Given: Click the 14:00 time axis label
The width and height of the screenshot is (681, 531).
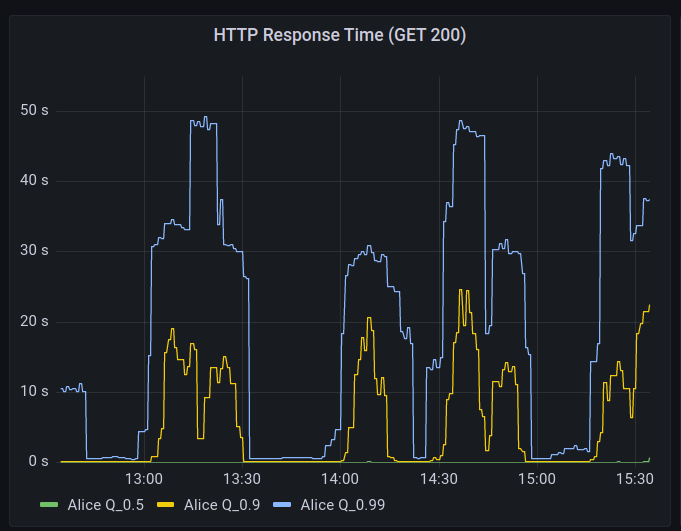Looking at the screenshot, I should click(340, 479).
